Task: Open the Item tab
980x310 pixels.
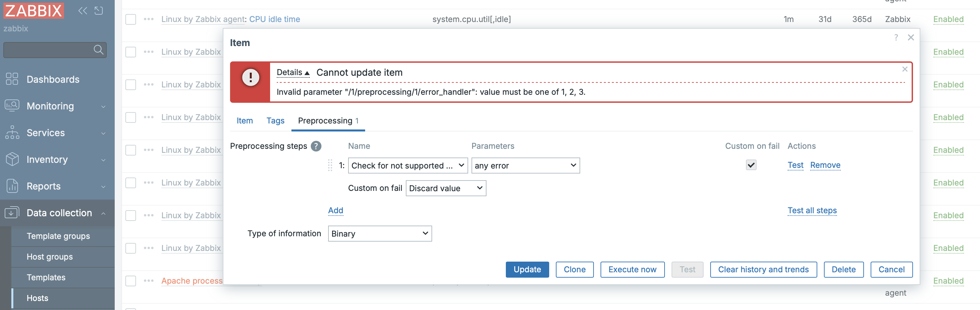Action: [244, 121]
